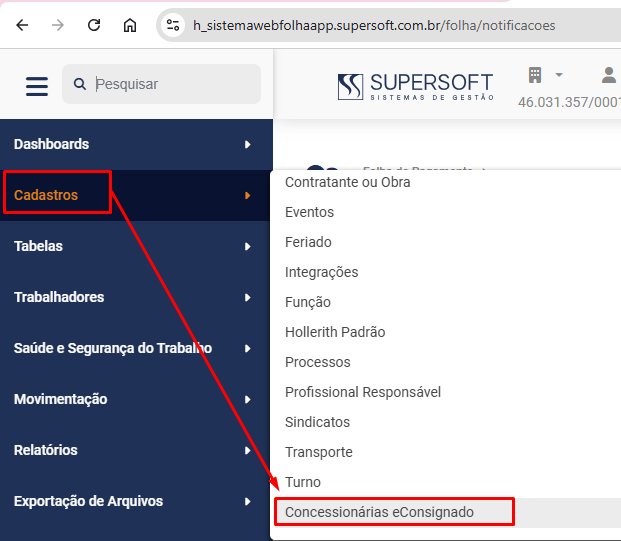
Task: Expand the Relatórios arrow
Action: (x=248, y=450)
